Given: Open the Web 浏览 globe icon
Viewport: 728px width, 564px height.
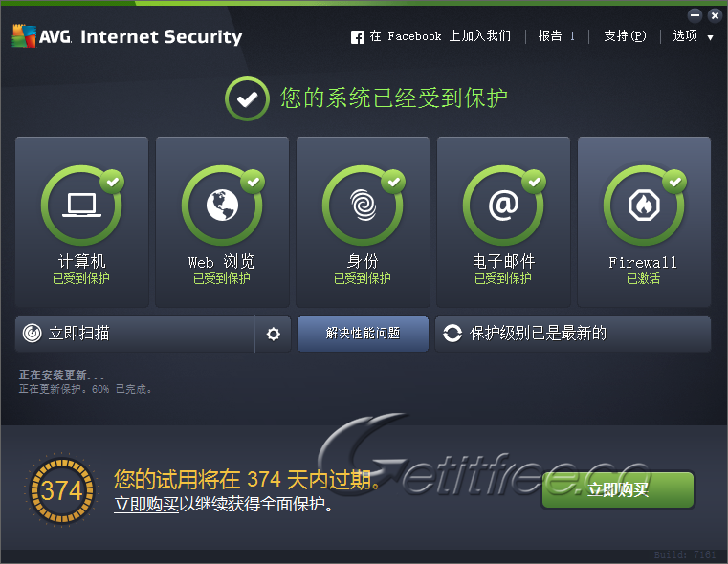Looking at the screenshot, I should pyautogui.click(x=222, y=205).
